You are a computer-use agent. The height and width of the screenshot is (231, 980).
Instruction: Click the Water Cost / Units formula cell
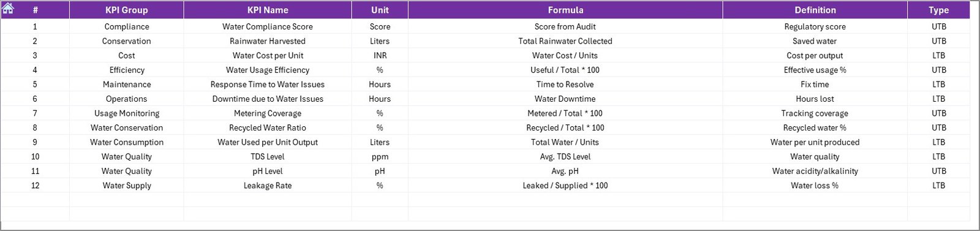coord(565,55)
